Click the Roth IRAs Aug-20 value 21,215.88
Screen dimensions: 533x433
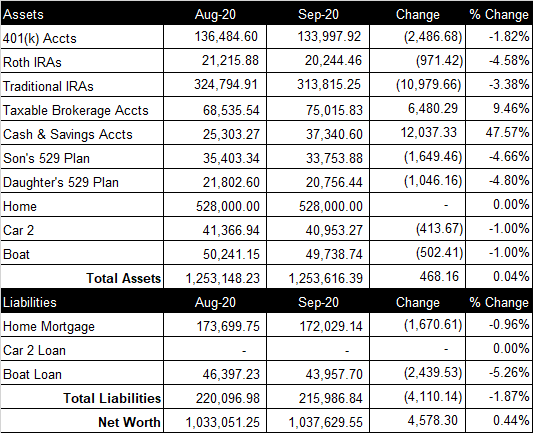(230, 60)
